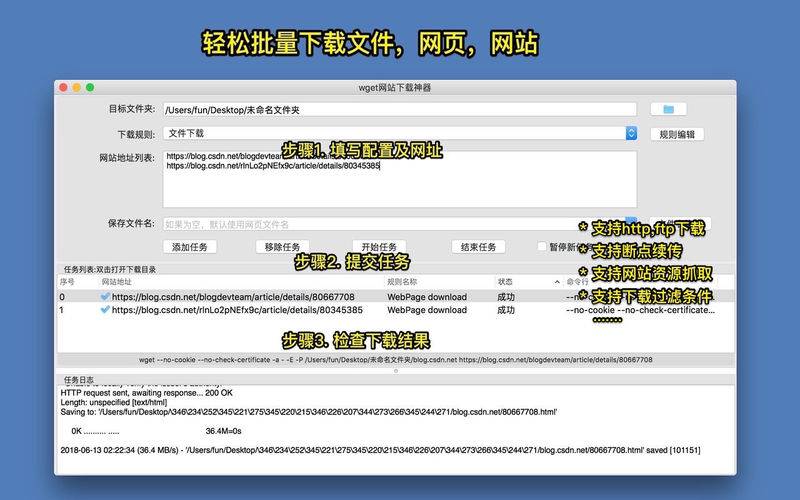800x500 pixels.
Task: Click the 任务列表 section label
Action: (110, 269)
